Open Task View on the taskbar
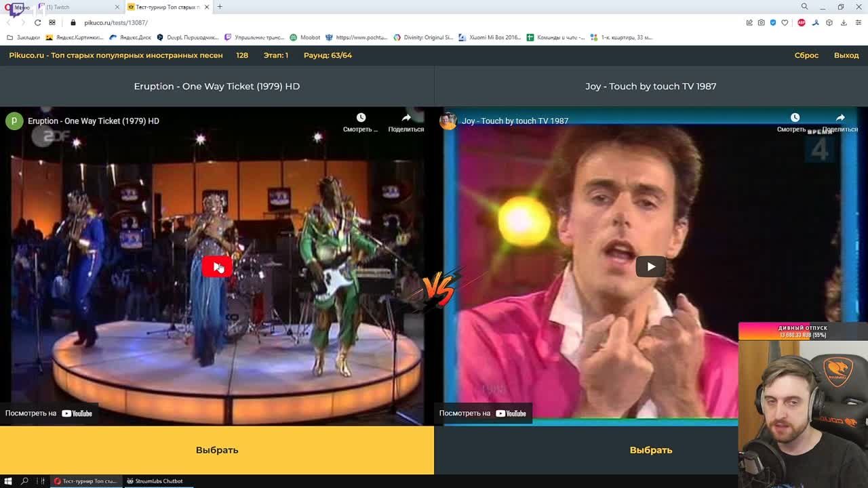 coord(41,481)
